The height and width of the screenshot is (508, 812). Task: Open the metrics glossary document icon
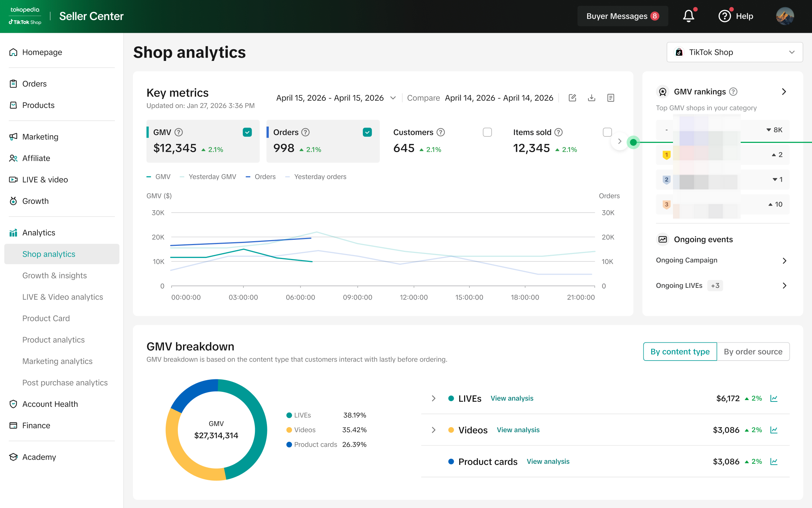click(611, 98)
